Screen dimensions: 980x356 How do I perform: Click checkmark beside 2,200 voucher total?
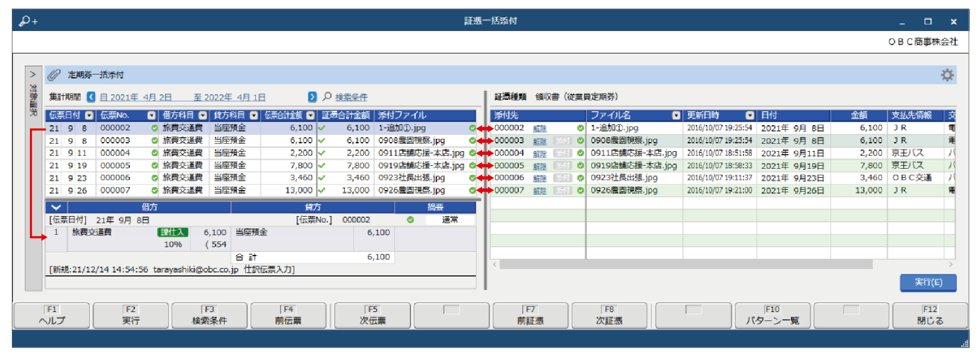322,153
